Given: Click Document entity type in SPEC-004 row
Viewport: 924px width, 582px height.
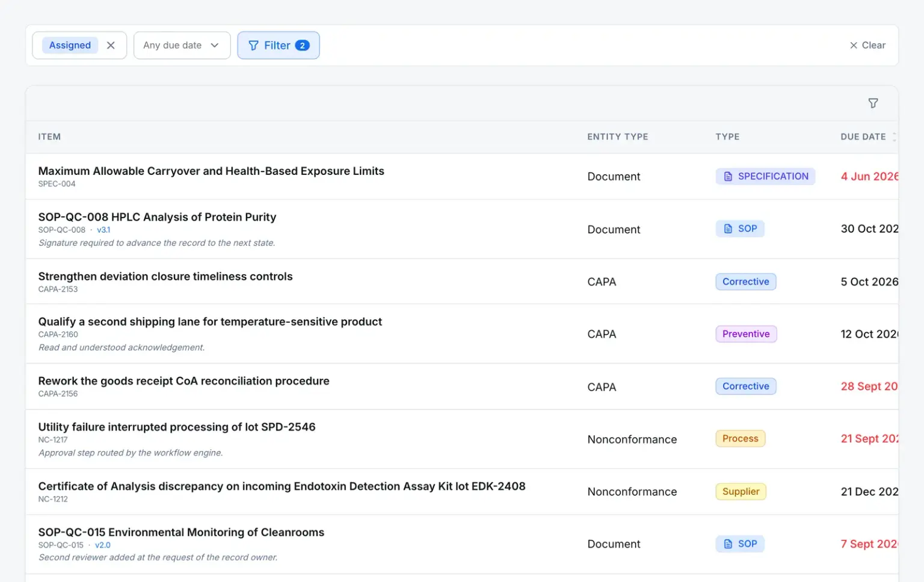Looking at the screenshot, I should 614,177.
